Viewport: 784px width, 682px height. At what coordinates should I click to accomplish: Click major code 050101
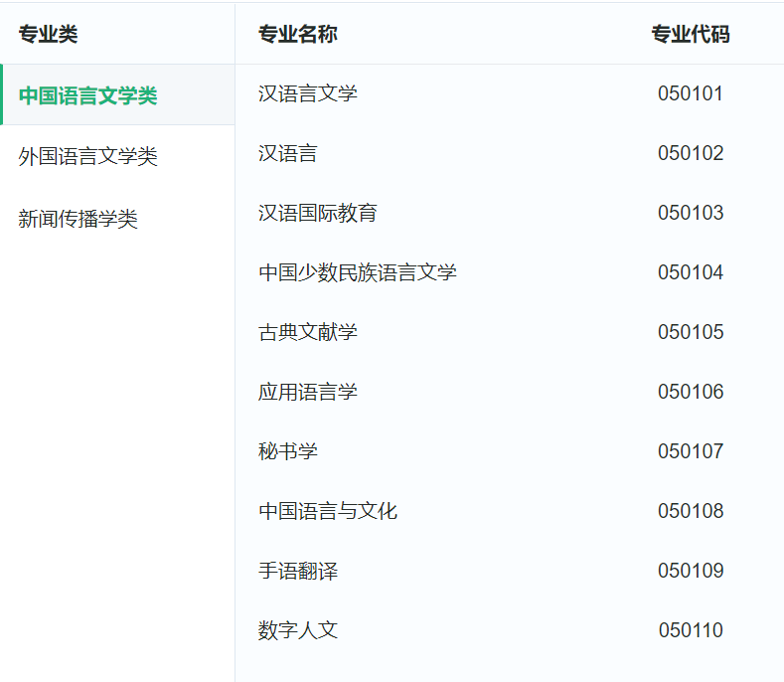[690, 93]
